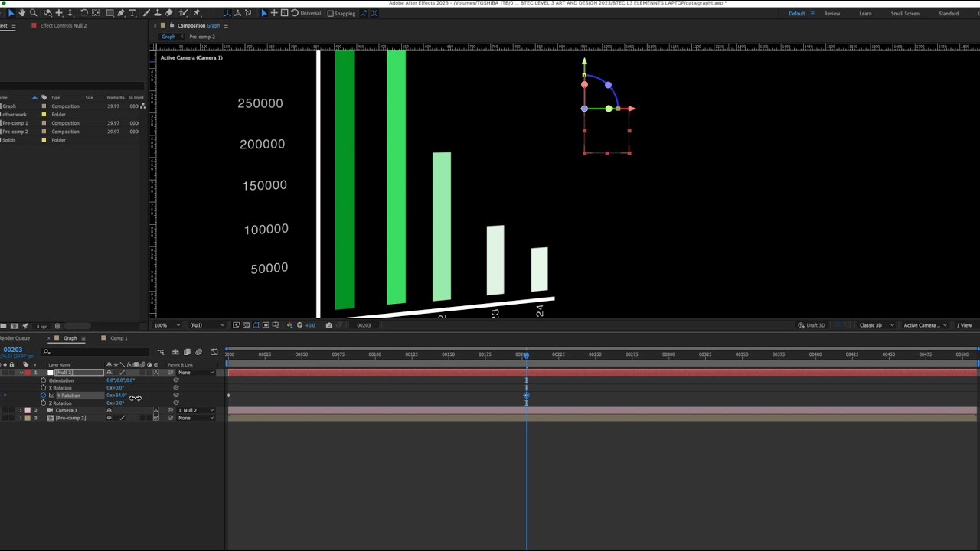Select the Zoom magnifier tool
Viewport: 980px width, 551px height.
pyautogui.click(x=33, y=13)
